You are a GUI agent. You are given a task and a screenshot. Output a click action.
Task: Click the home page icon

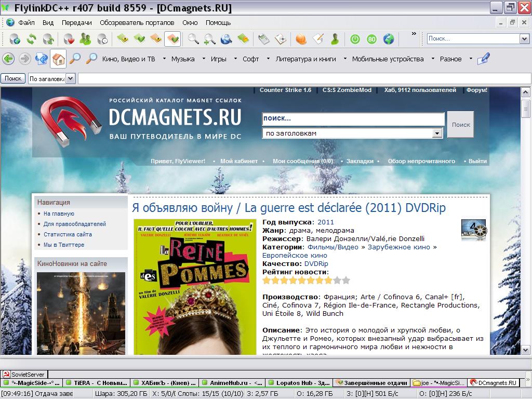[58, 59]
